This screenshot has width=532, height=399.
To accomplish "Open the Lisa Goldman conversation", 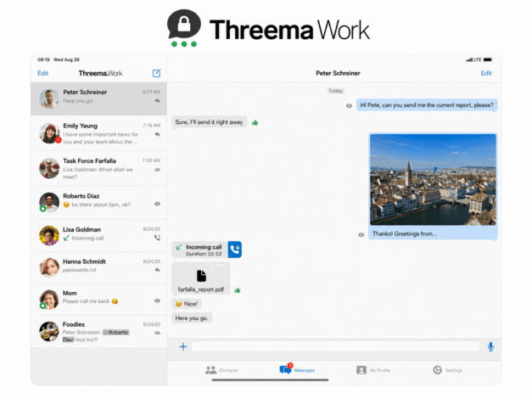I will pyautogui.click(x=98, y=235).
